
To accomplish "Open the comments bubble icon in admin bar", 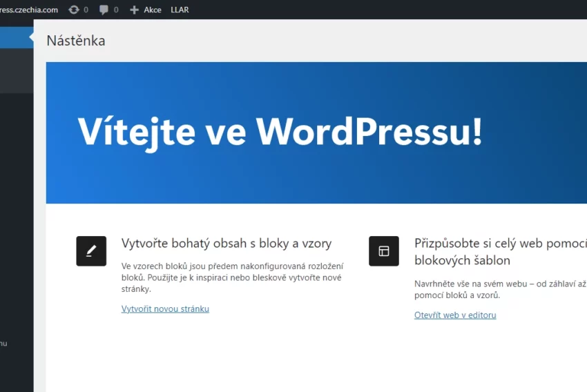I will [x=104, y=10].
